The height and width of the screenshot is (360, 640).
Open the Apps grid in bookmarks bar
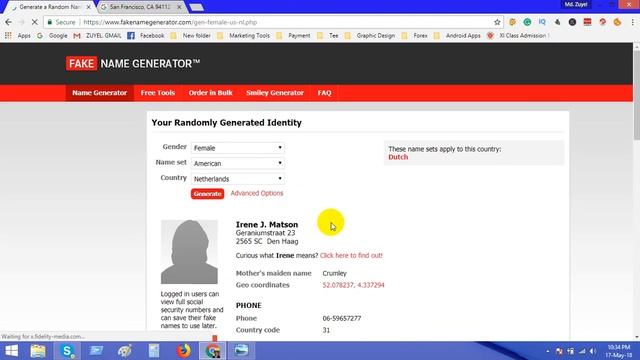(18, 36)
